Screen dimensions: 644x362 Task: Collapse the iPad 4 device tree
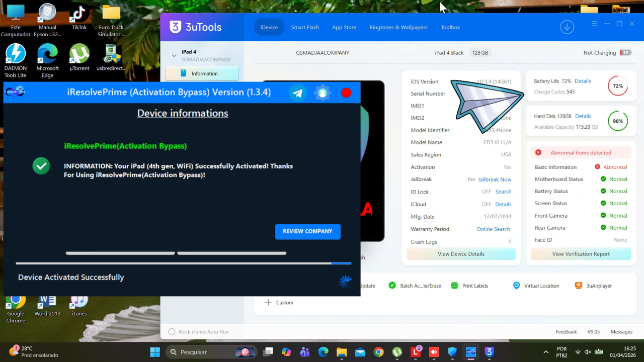pyautogui.click(x=174, y=55)
